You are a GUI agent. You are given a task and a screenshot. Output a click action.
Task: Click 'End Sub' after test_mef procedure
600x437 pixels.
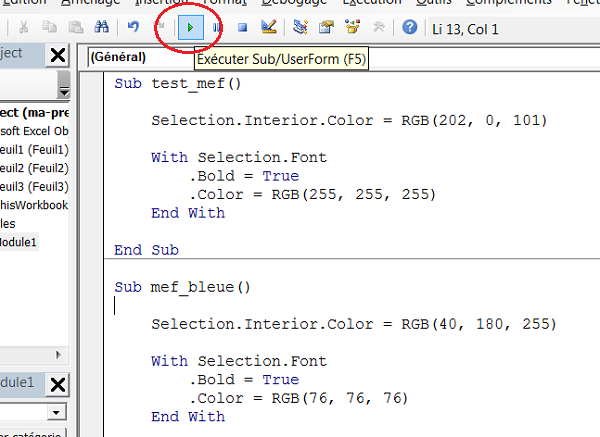tap(146, 250)
